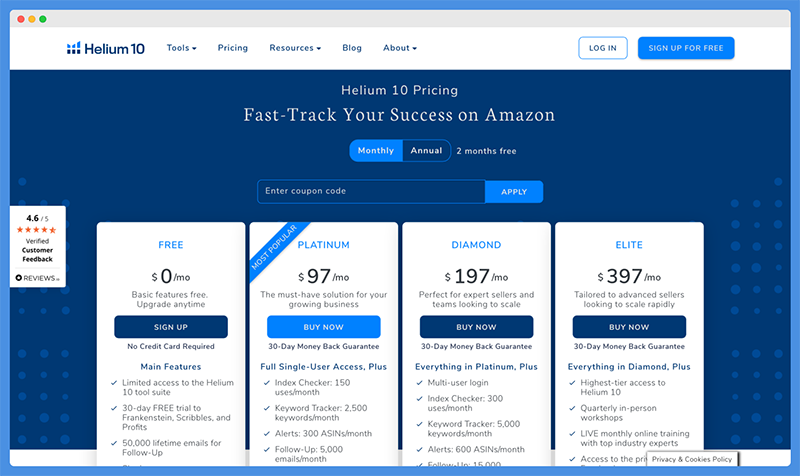This screenshot has height=476, width=800.
Task: Click the PLATINUM plan title
Action: point(323,245)
